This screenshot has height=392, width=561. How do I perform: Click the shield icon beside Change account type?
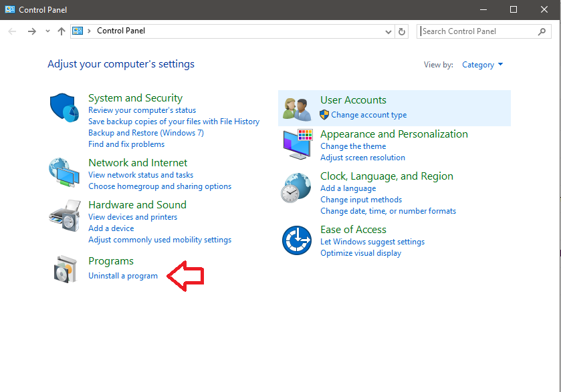point(324,115)
